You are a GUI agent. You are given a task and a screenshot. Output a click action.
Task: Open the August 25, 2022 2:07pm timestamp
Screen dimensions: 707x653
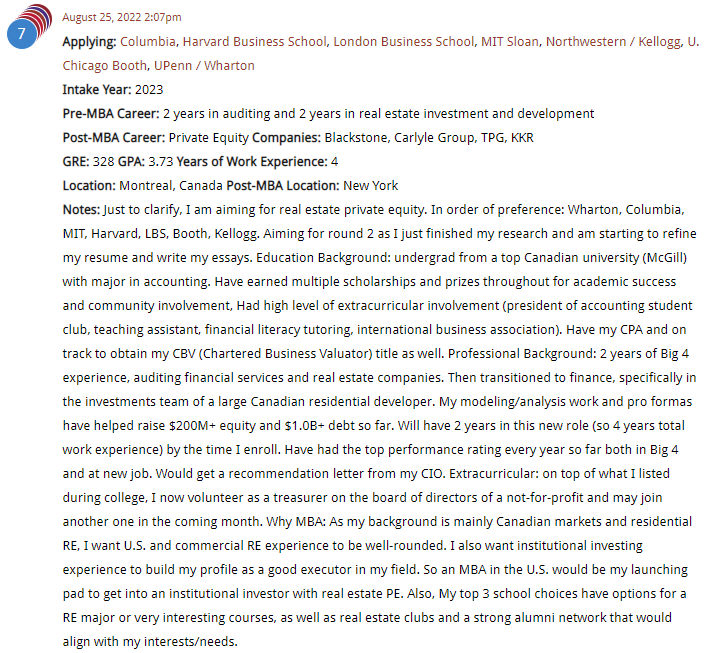pos(122,17)
